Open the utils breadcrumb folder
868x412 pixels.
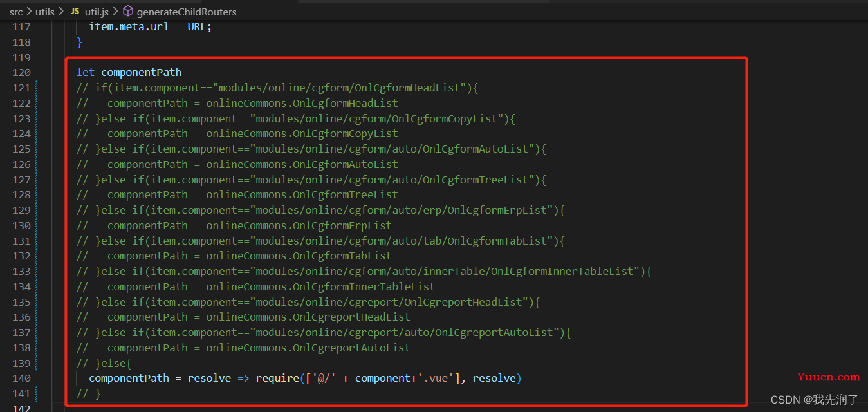click(45, 12)
